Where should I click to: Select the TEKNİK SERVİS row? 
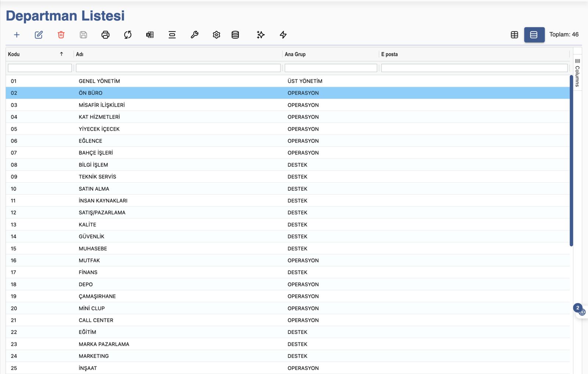[x=288, y=177]
